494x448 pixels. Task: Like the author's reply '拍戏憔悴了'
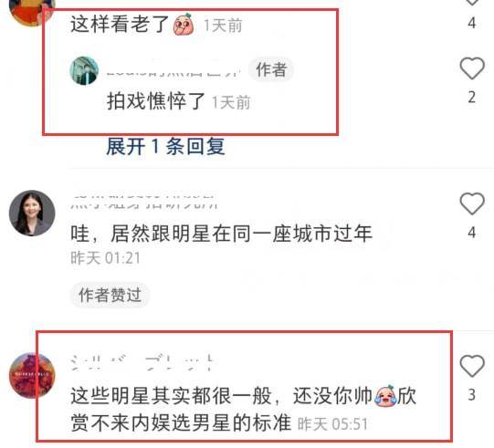(x=472, y=68)
